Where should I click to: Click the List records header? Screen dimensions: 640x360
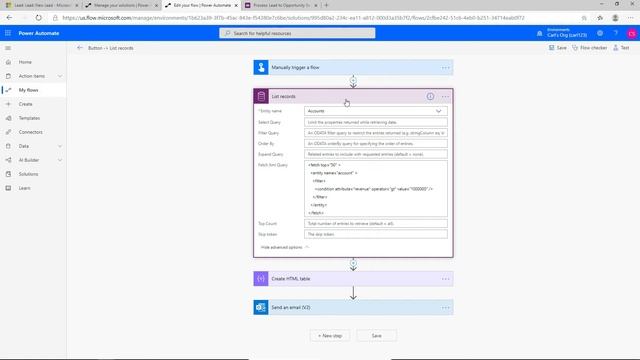coord(353,96)
